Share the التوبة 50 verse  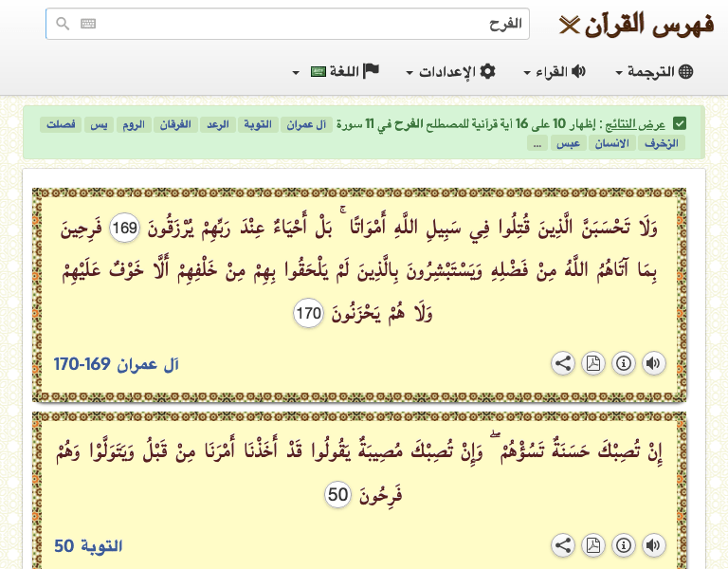coord(563,545)
